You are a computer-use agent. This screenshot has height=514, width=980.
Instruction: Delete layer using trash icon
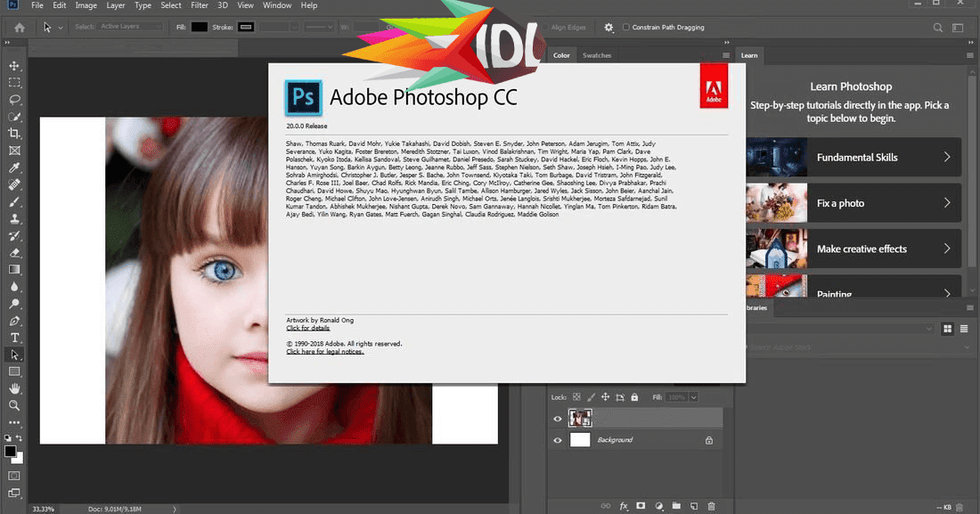coord(711,506)
